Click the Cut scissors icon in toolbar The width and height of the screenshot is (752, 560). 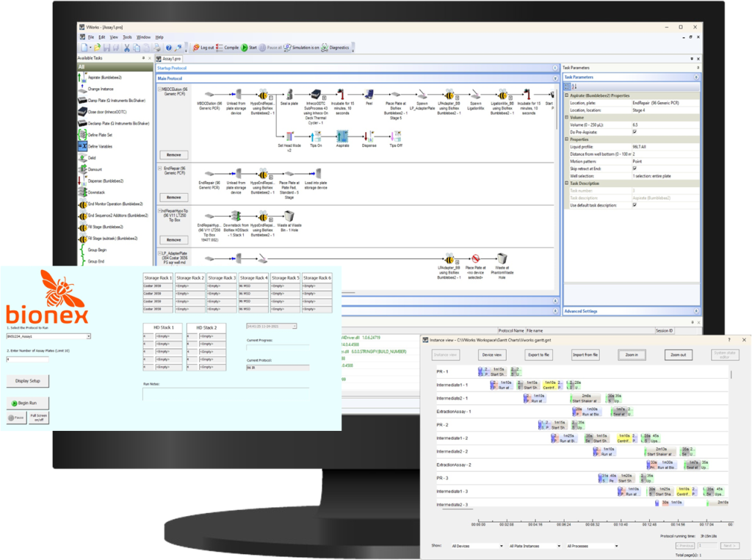pos(126,48)
